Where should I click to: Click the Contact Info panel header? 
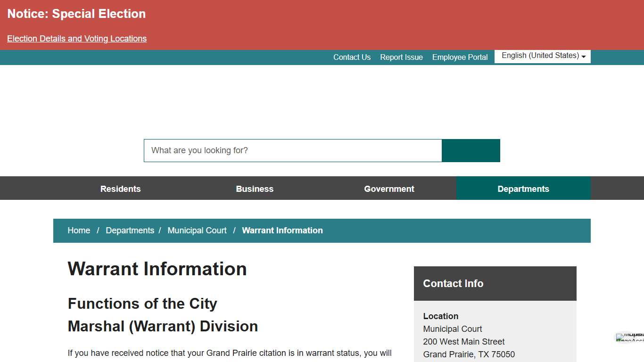[453, 283]
